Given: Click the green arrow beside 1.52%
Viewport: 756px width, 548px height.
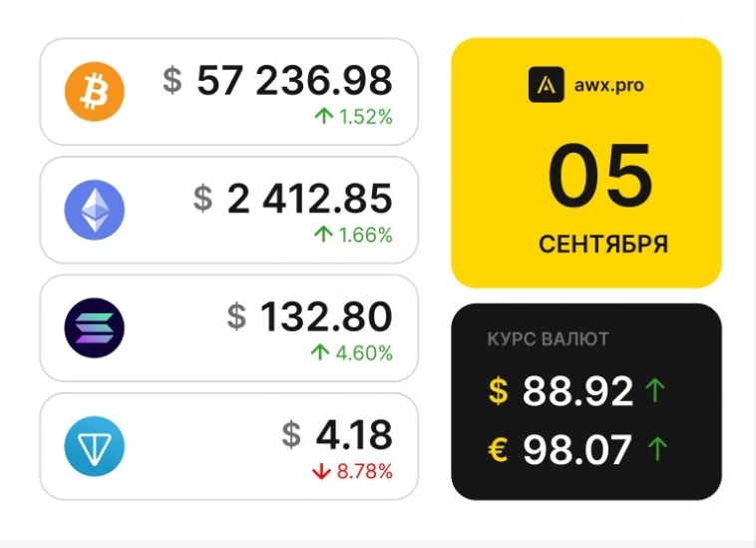Looking at the screenshot, I should 324,117.
